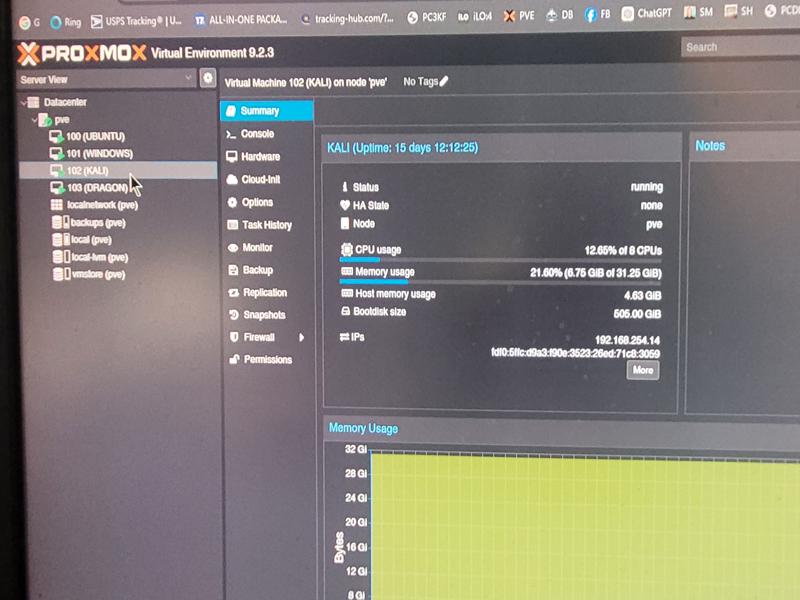Open the Cloud-Init tab

coord(267,180)
